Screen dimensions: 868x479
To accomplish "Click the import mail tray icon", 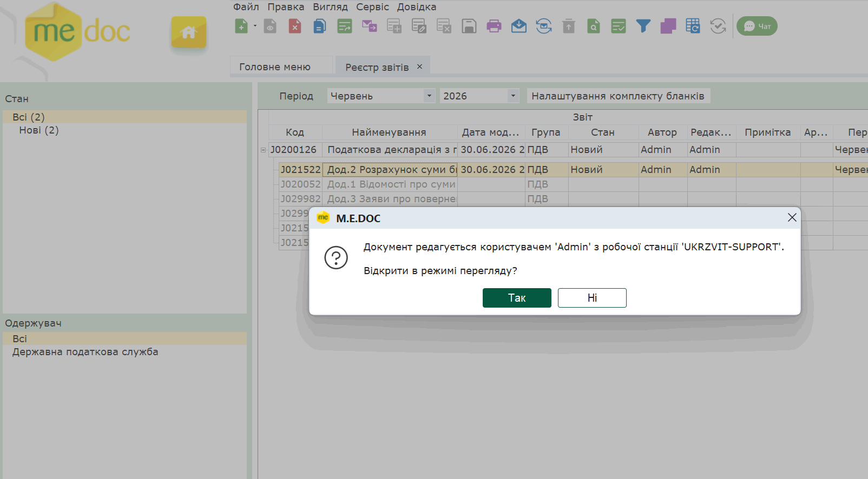I will click(x=519, y=26).
